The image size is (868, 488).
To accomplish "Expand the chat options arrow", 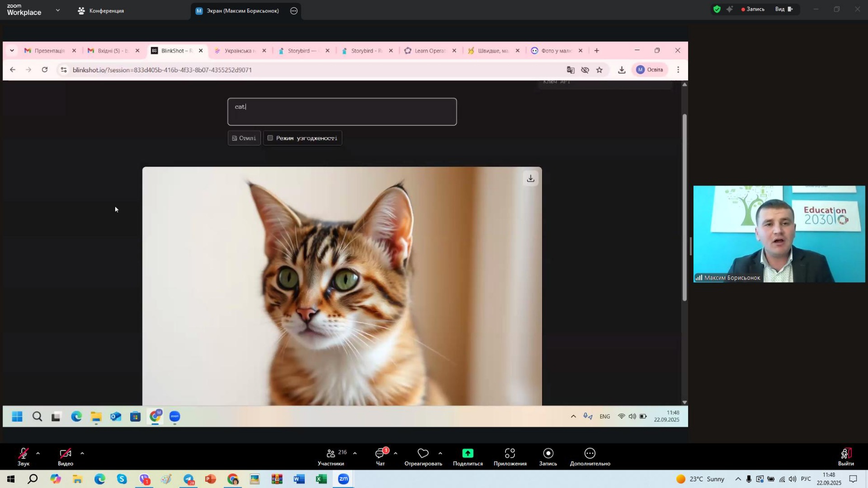I will [x=395, y=453].
